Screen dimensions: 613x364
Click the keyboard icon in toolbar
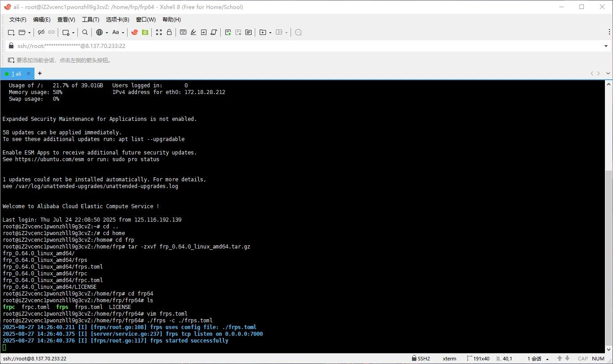(x=183, y=32)
